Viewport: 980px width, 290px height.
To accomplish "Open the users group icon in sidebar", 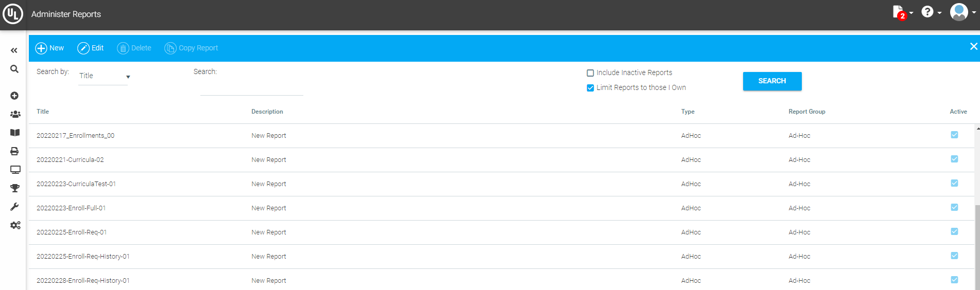I will click(x=15, y=114).
